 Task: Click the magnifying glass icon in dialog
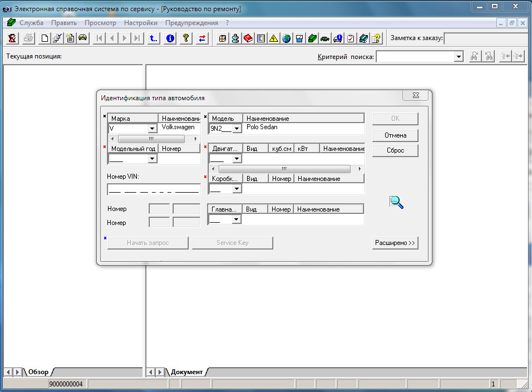point(396,203)
